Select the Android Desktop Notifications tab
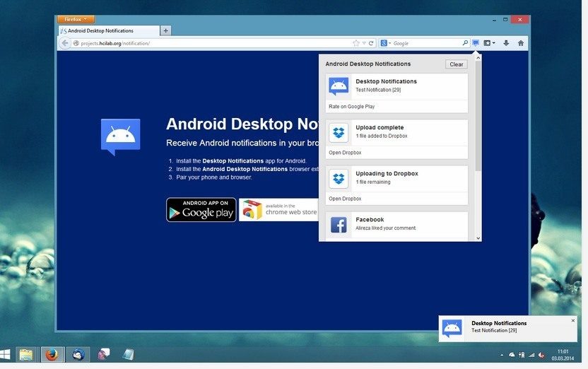588x369 pixels. [x=109, y=31]
